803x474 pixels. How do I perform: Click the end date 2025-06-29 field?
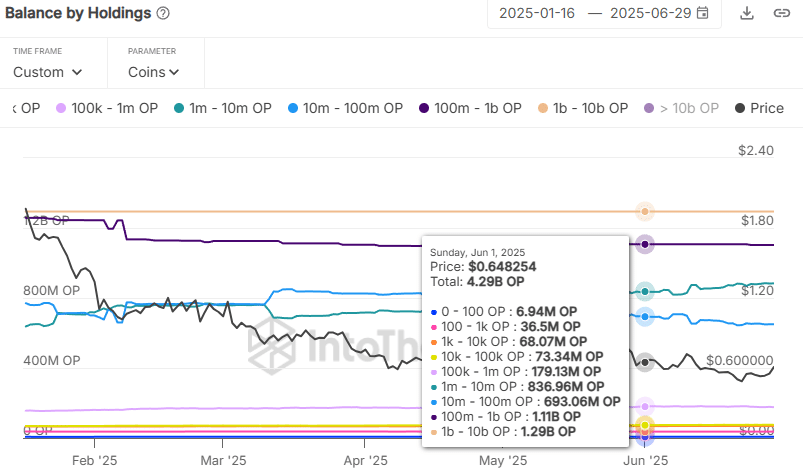tap(650, 13)
